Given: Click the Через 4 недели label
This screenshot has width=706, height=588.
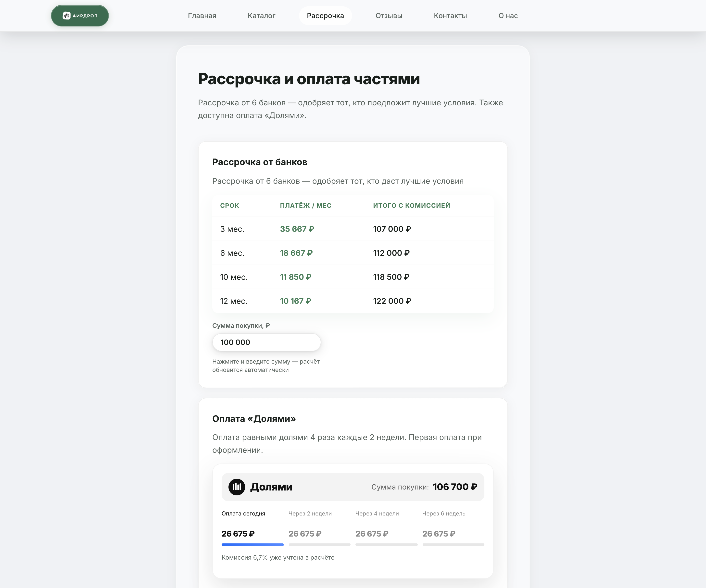Looking at the screenshot, I should click(377, 514).
